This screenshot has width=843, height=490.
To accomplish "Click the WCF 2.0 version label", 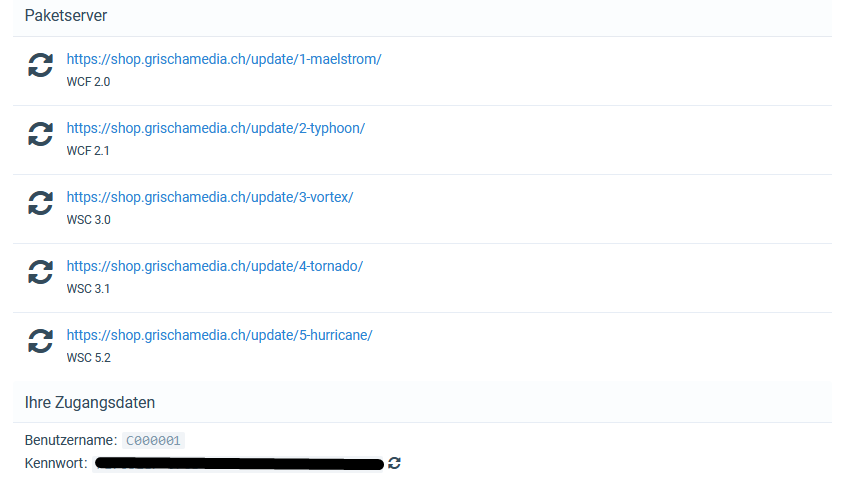I will [x=88, y=82].
